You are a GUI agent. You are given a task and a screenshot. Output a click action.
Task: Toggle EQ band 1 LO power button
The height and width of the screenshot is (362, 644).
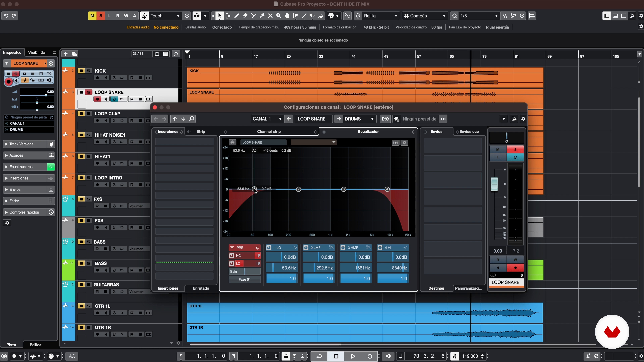(x=269, y=248)
